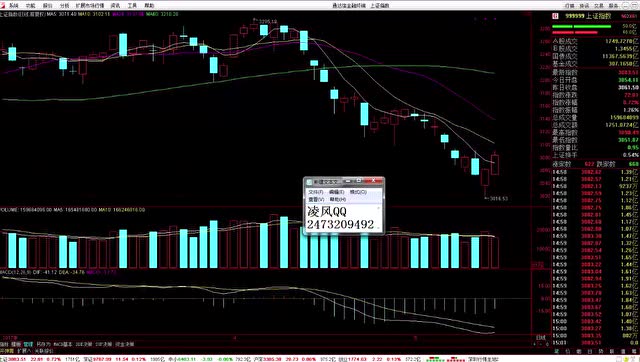Click the 交易 button at top right
The height and width of the screenshot is (362, 640).
point(599,5)
